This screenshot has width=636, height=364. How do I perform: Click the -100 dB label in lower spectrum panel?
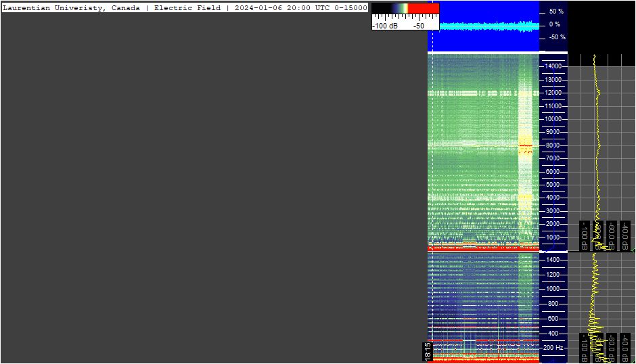(x=585, y=348)
